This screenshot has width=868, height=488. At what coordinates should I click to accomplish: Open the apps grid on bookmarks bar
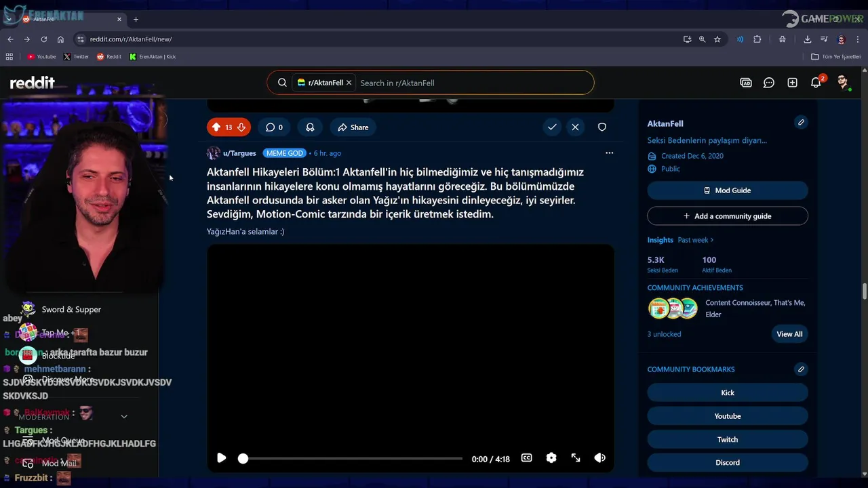tap(9, 57)
